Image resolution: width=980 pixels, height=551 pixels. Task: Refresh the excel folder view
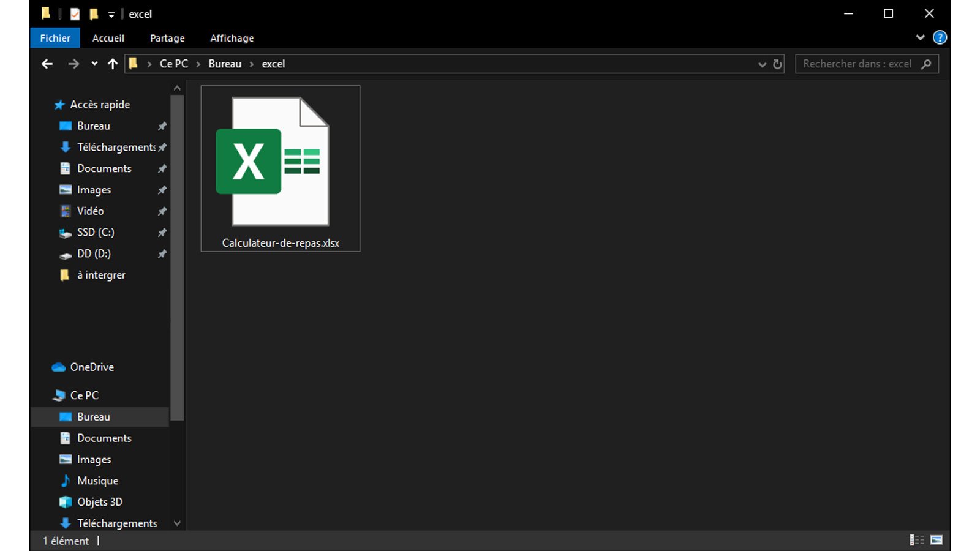(x=777, y=64)
